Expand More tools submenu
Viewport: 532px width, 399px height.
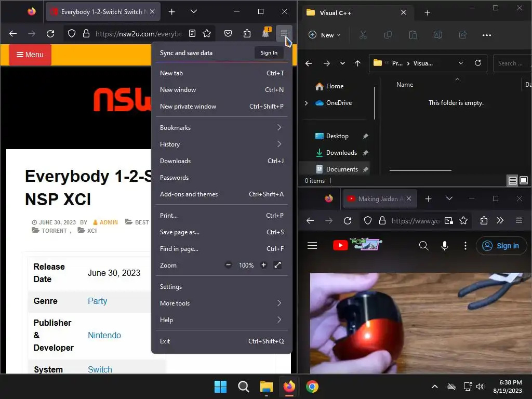coord(222,303)
